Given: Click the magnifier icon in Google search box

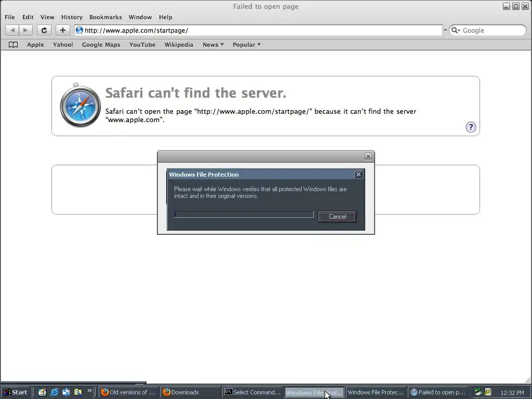Looking at the screenshot, I should 455,30.
